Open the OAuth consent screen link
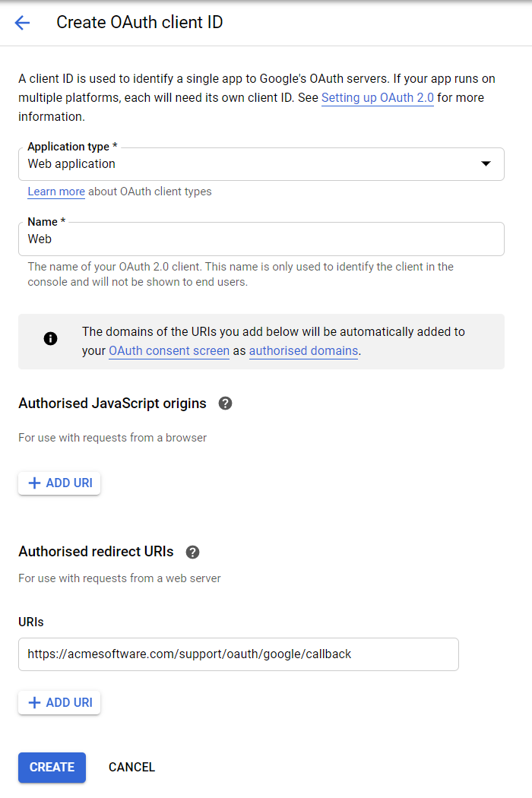This screenshot has width=532, height=798. point(169,351)
